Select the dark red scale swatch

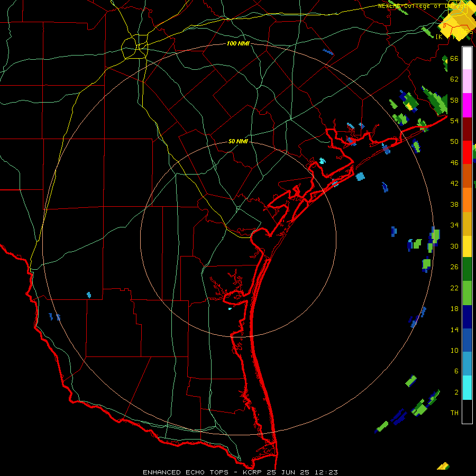tap(467, 130)
